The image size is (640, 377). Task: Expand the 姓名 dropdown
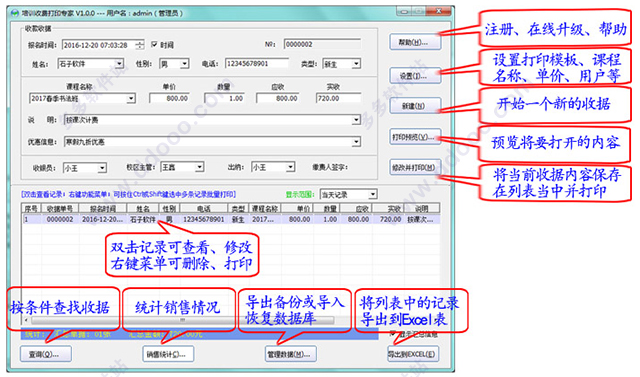pyautogui.click(x=119, y=64)
